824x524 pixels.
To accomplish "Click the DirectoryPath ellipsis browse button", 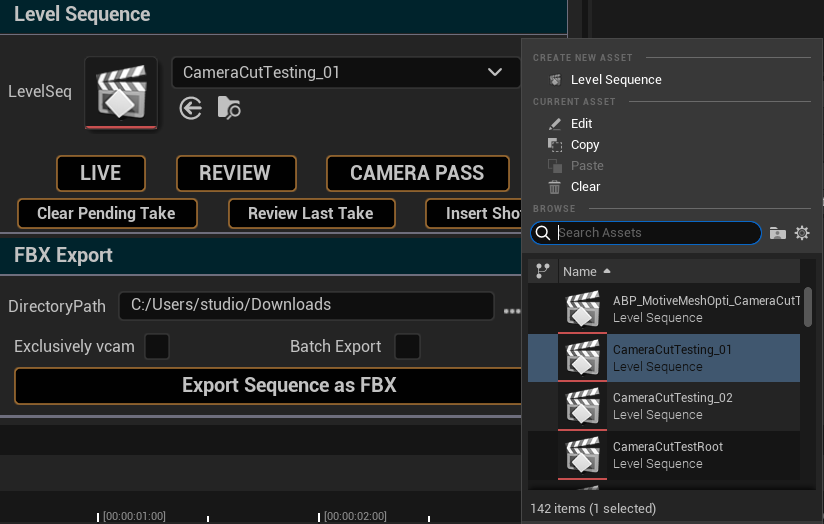I will point(512,311).
